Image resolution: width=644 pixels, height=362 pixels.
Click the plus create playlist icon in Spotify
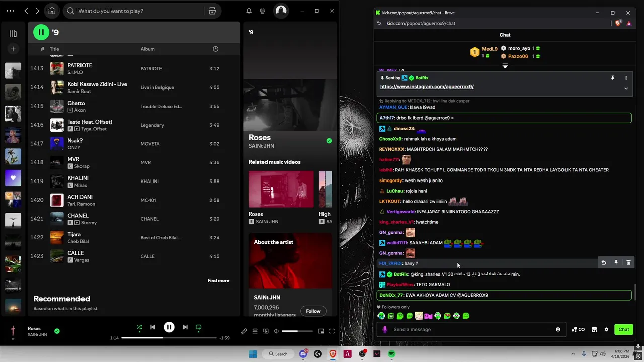pos(13,49)
